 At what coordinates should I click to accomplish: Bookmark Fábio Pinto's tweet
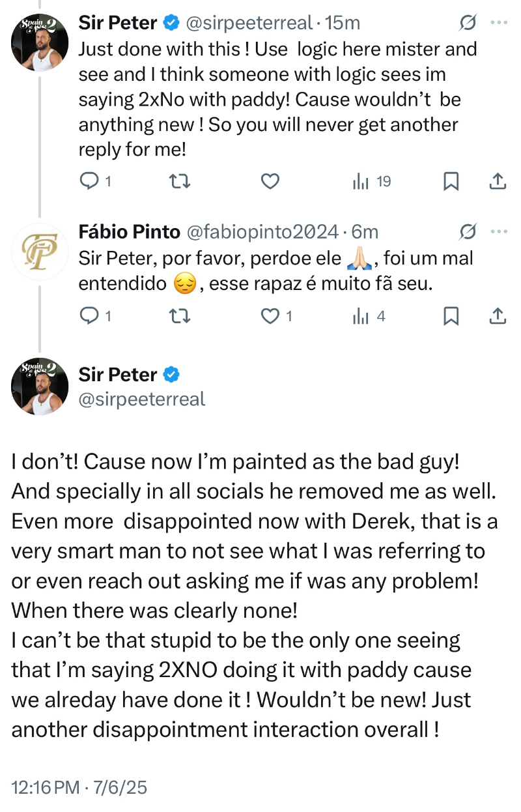[451, 316]
